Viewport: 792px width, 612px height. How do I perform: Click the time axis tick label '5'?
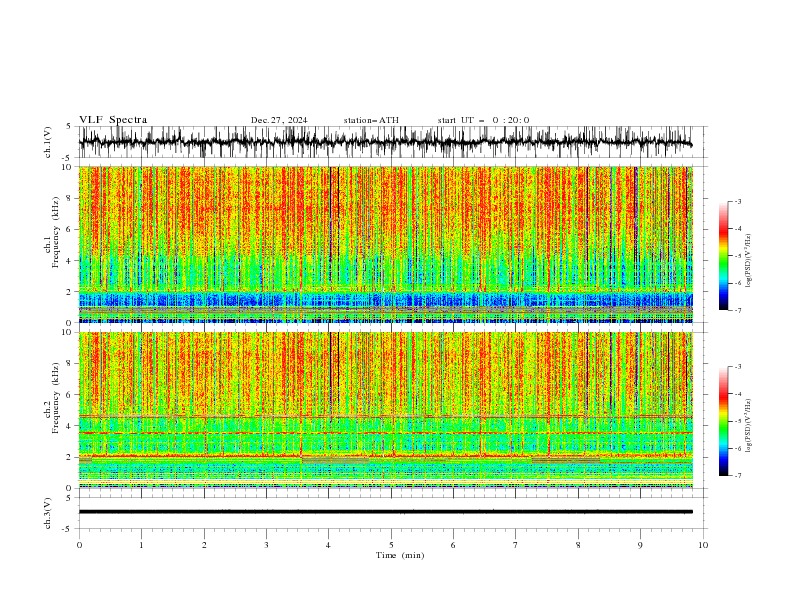(x=391, y=545)
